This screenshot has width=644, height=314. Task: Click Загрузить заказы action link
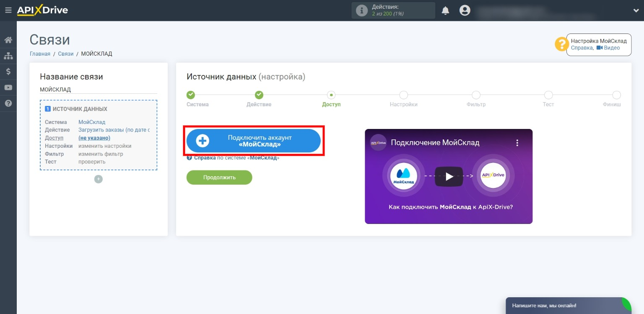(x=114, y=130)
